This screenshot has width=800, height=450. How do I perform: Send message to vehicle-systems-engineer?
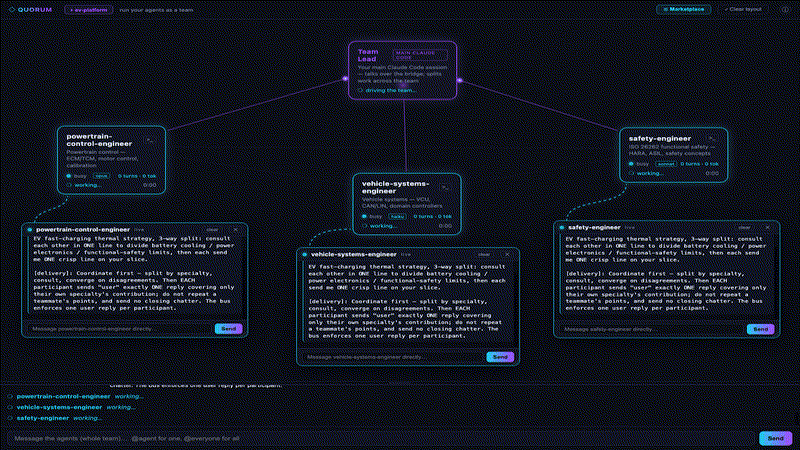[500, 357]
